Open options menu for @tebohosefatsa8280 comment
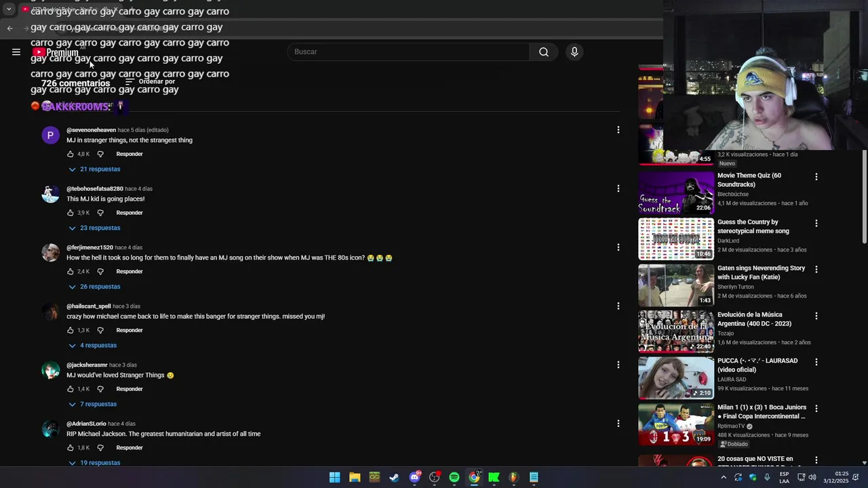868x488 pixels. pyautogui.click(x=618, y=188)
